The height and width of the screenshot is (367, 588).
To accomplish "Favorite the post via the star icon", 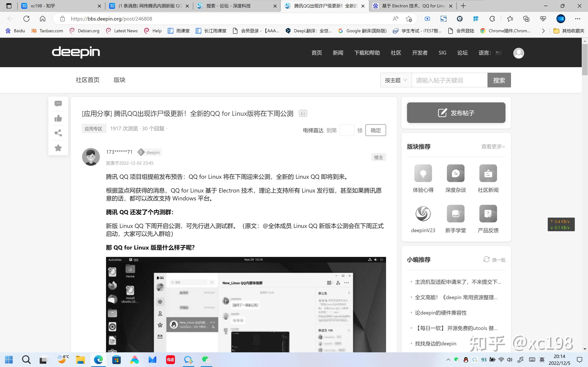I will click(x=58, y=148).
